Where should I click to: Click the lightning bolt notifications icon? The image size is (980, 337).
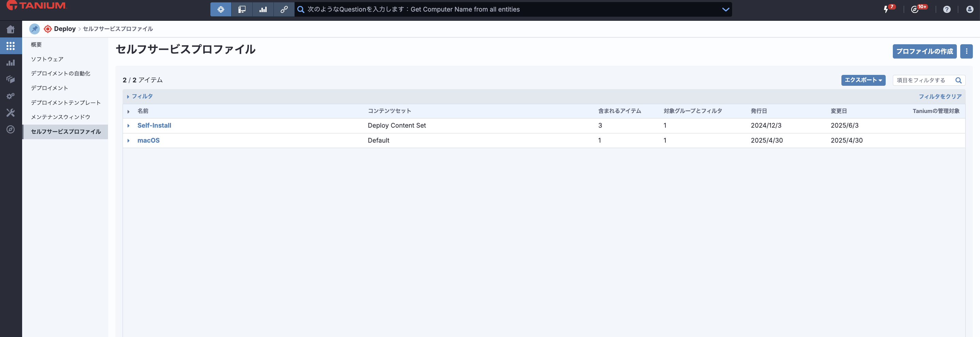point(886,10)
